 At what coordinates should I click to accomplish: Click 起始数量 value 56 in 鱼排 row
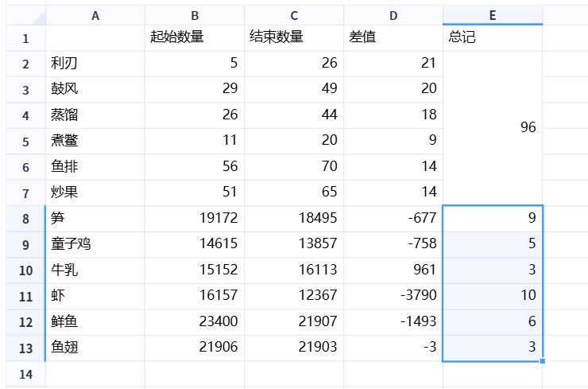(x=195, y=167)
